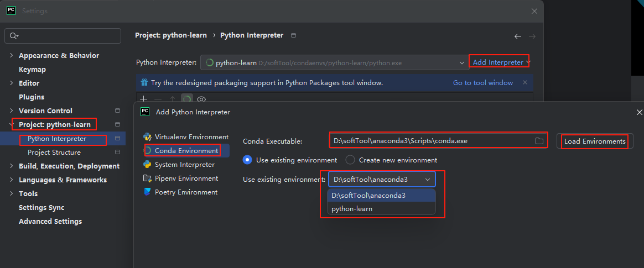Open the Keymap settings page
644x268 pixels.
point(33,70)
